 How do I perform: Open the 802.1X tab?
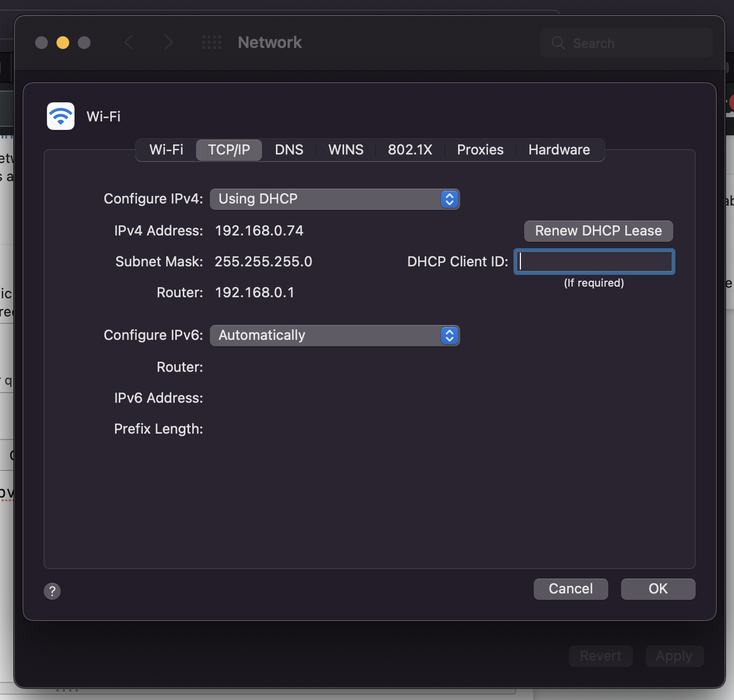[410, 150]
